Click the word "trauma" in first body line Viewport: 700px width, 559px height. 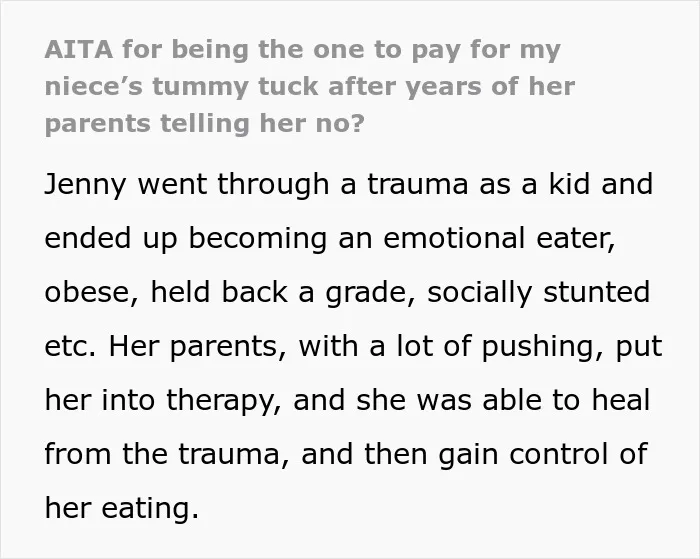pyautogui.click(x=417, y=184)
